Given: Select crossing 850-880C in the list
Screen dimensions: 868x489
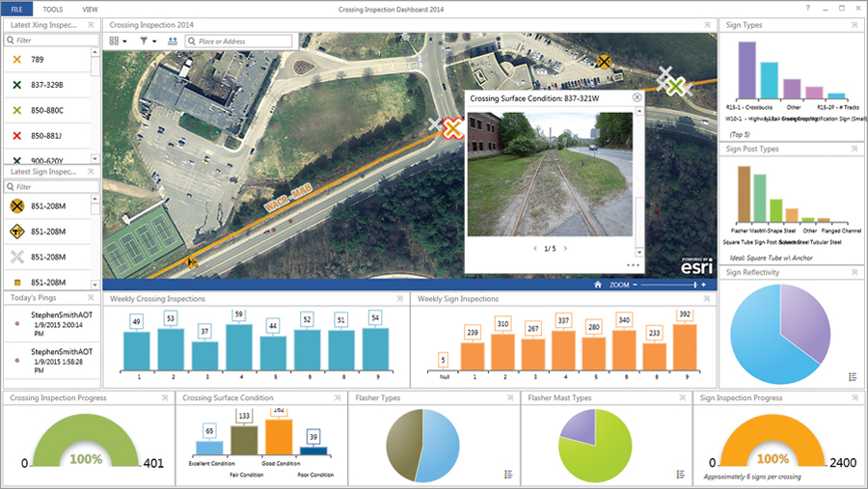Looking at the screenshot, I should (x=47, y=110).
